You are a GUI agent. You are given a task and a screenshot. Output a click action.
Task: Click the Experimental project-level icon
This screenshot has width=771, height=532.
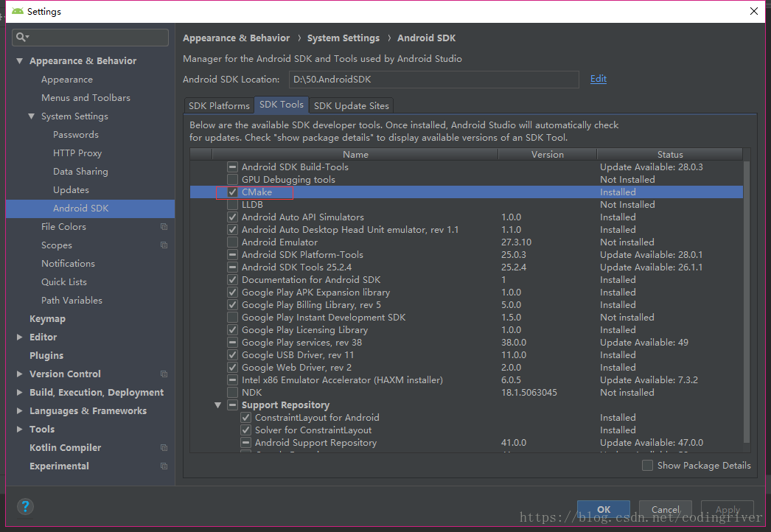(164, 466)
